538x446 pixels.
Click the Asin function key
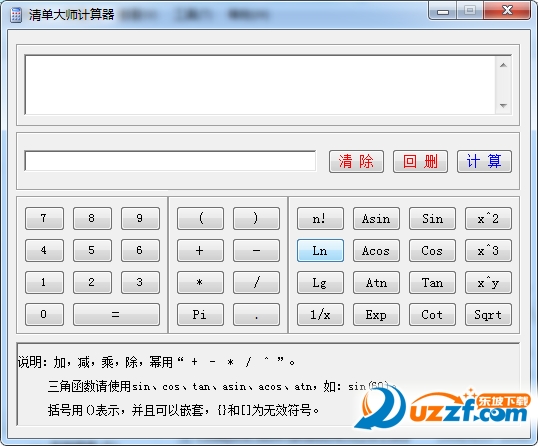[376, 218]
